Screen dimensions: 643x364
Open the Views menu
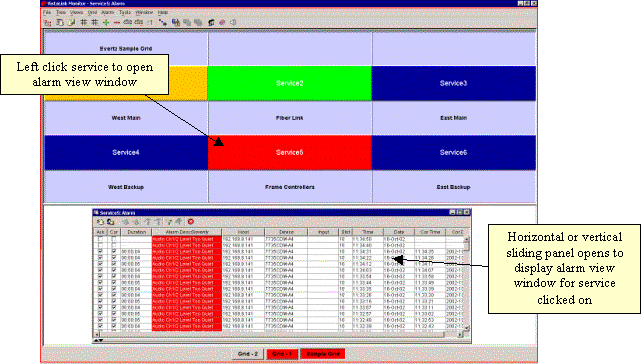coord(76,12)
